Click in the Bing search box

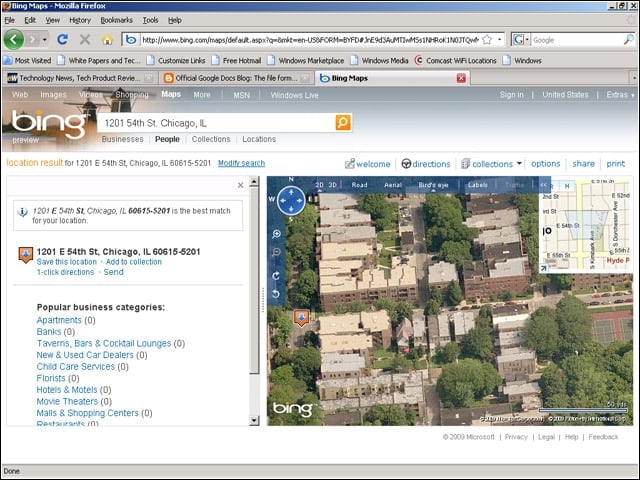[216, 123]
